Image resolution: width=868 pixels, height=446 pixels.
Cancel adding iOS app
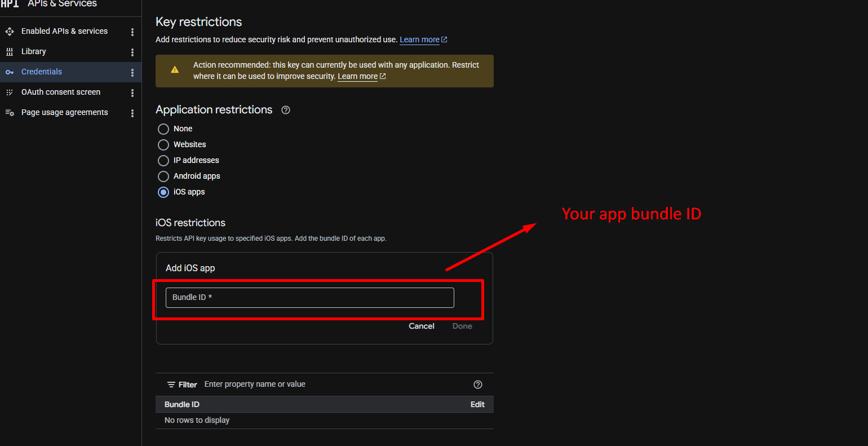pos(422,326)
